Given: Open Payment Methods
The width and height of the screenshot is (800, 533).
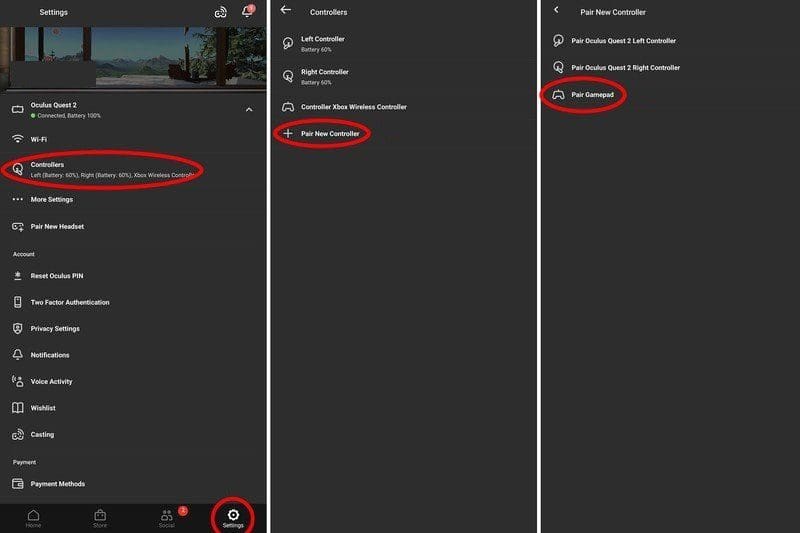Looking at the screenshot, I should tap(133, 484).
